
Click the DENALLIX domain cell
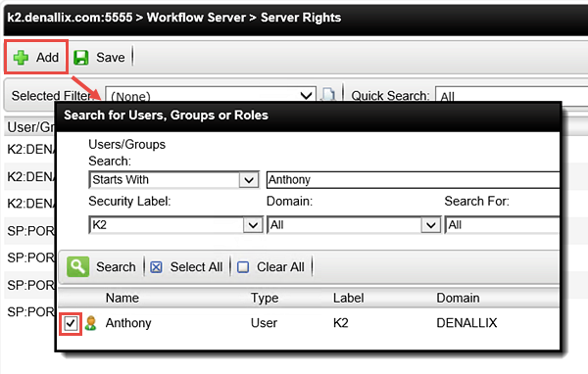466,323
